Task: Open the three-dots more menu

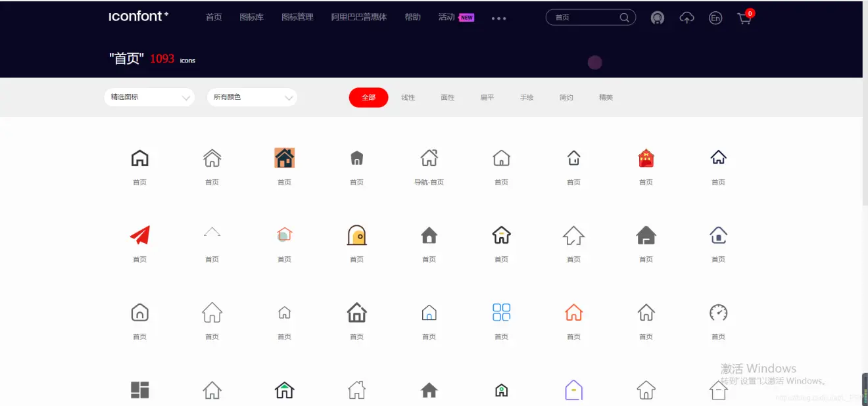Action: [x=498, y=18]
